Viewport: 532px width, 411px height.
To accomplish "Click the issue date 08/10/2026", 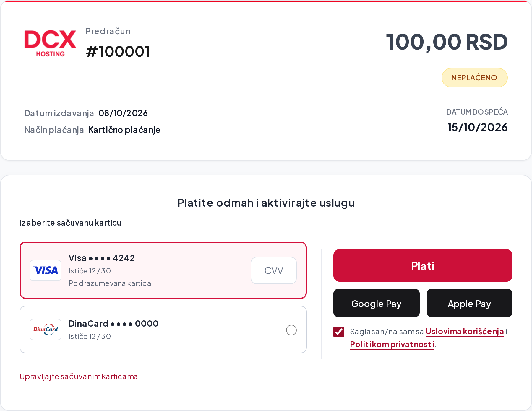I will point(123,113).
